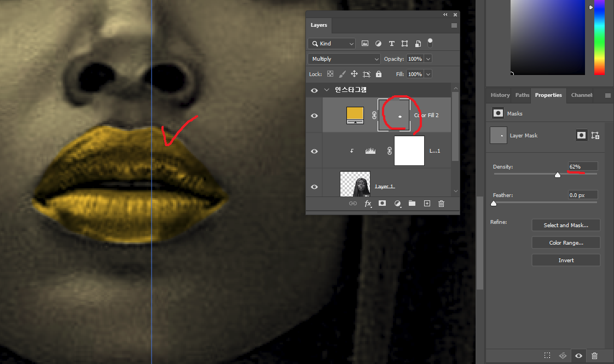Screen dimensions: 614x364
Task: Switch to the Paths tab
Action: [522, 95]
